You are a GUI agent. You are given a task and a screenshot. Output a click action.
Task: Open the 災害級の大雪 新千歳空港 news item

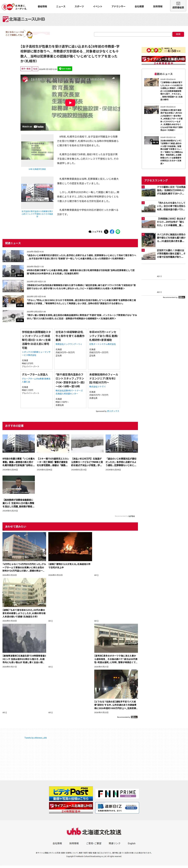point(163,119)
